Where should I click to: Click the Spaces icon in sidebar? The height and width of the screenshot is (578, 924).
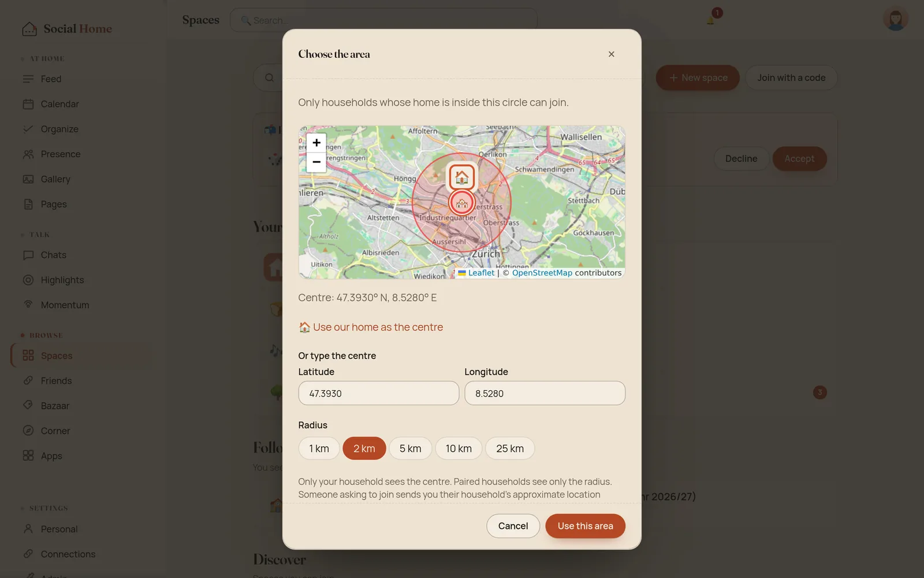pyautogui.click(x=28, y=355)
